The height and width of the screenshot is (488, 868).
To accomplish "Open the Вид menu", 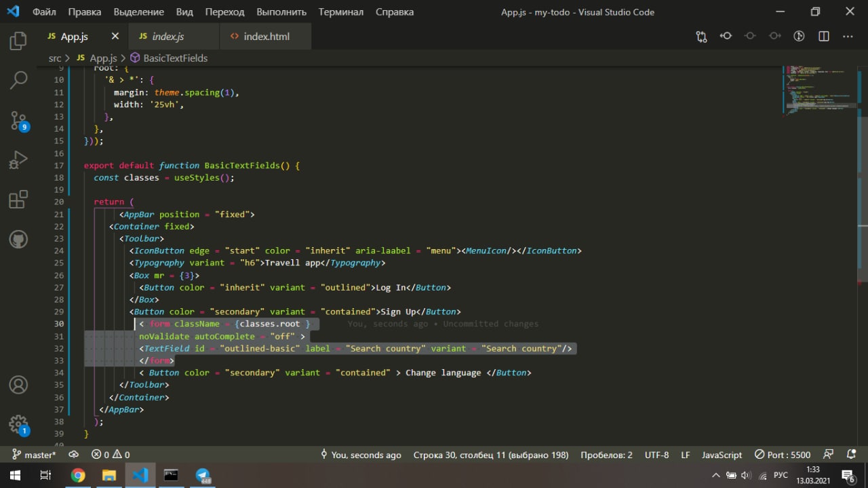I will (184, 12).
